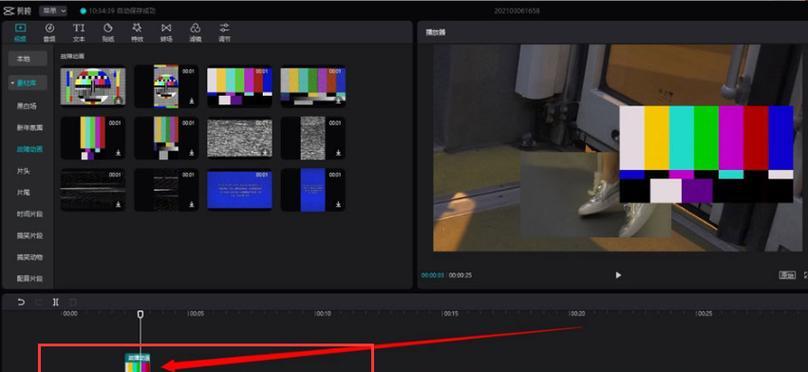Open the 贴纸 (Stickers) icon

pos(108,32)
